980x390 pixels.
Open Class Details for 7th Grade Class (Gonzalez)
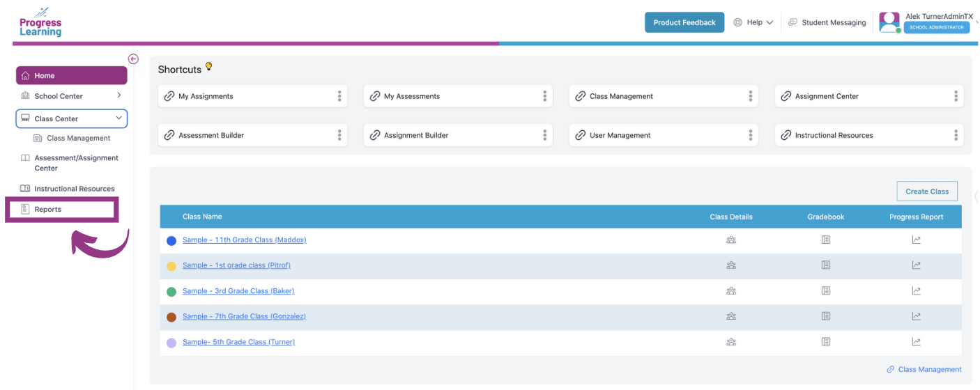pyautogui.click(x=731, y=316)
